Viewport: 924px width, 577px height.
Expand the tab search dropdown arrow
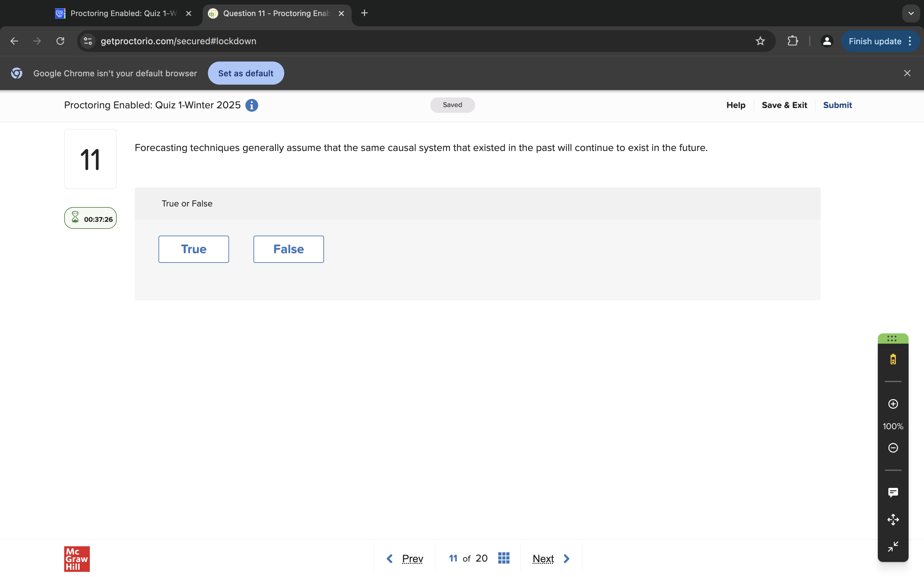click(911, 13)
